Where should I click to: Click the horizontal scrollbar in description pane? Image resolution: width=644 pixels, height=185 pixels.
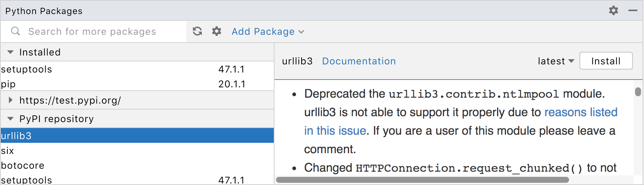[x=422, y=180]
